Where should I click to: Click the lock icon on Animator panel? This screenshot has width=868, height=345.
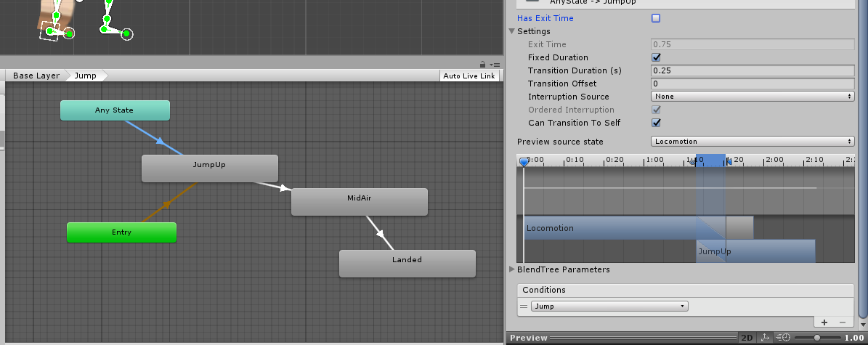(482, 65)
